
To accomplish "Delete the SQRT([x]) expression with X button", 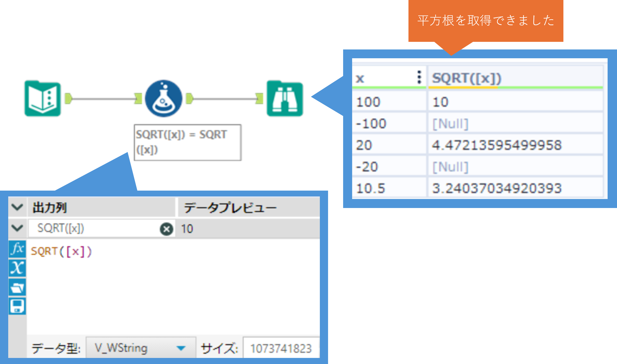I will (166, 229).
